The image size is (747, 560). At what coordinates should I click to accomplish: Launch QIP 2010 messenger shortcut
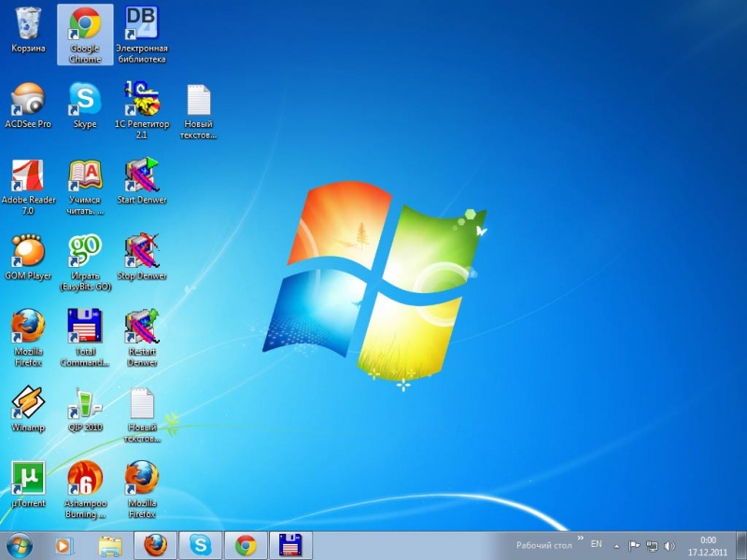click(x=85, y=403)
